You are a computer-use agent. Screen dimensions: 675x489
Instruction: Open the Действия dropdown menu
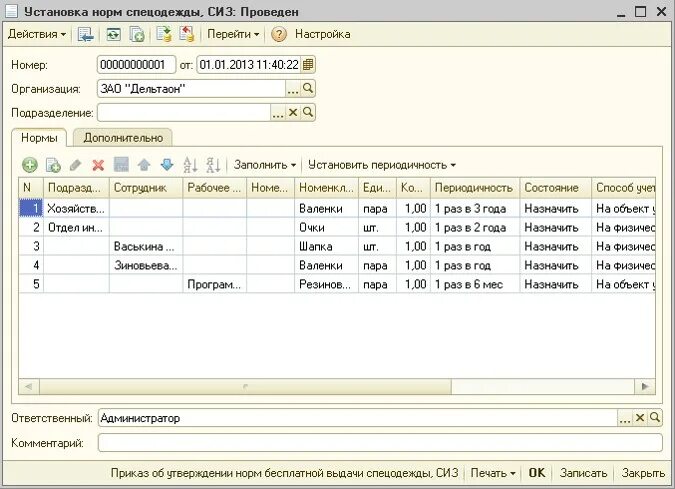[37, 34]
